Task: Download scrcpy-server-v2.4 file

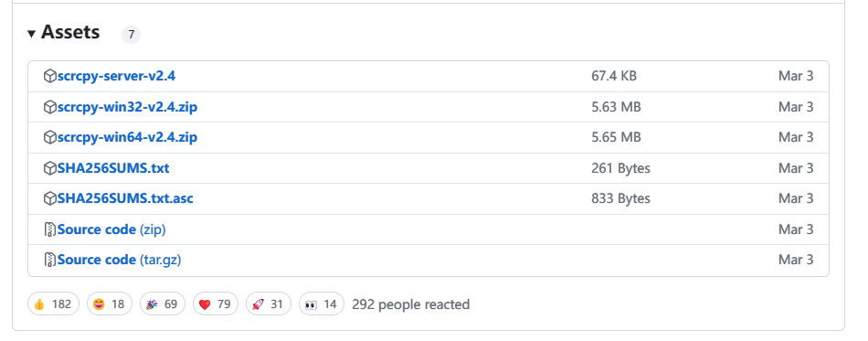Action: 116,76
